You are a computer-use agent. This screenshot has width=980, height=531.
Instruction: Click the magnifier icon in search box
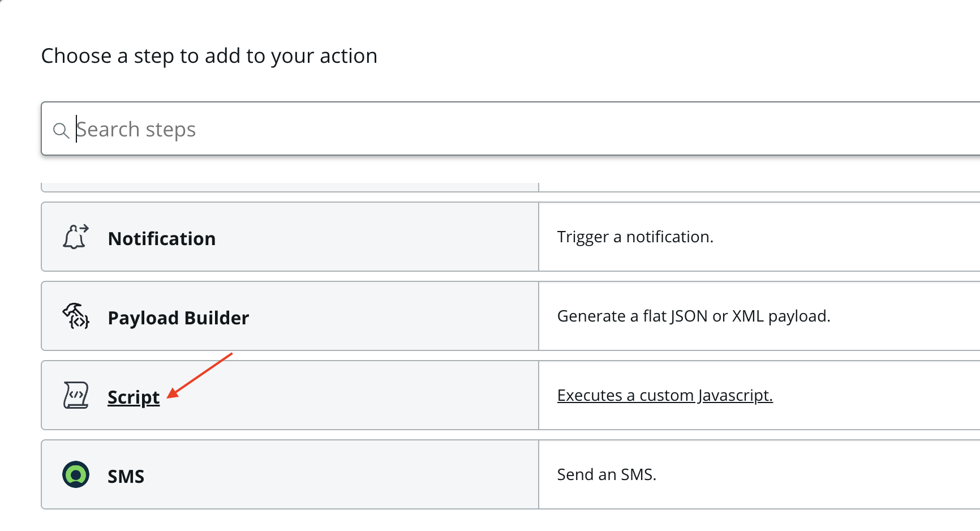[61, 130]
